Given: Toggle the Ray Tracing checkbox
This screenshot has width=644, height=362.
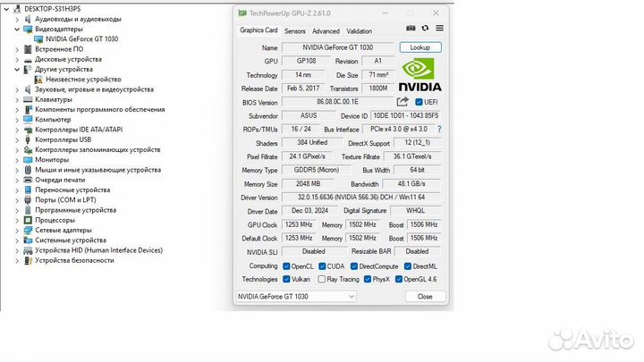Looking at the screenshot, I should click(x=322, y=279).
